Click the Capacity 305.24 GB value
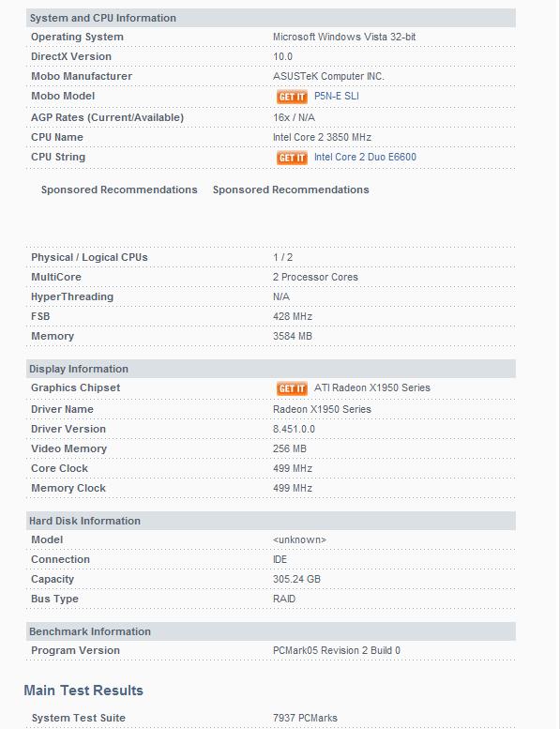 pyautogui.click(x=296, y=579)
